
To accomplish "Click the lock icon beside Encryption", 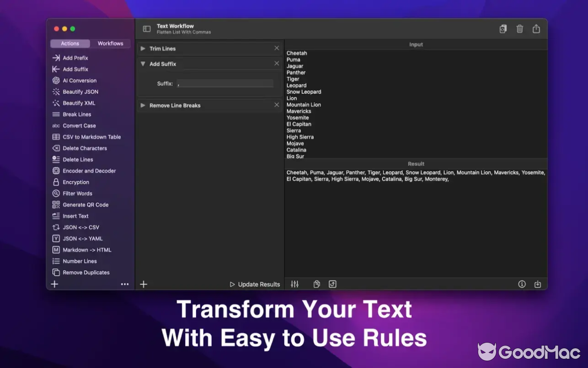I will 56,182.
